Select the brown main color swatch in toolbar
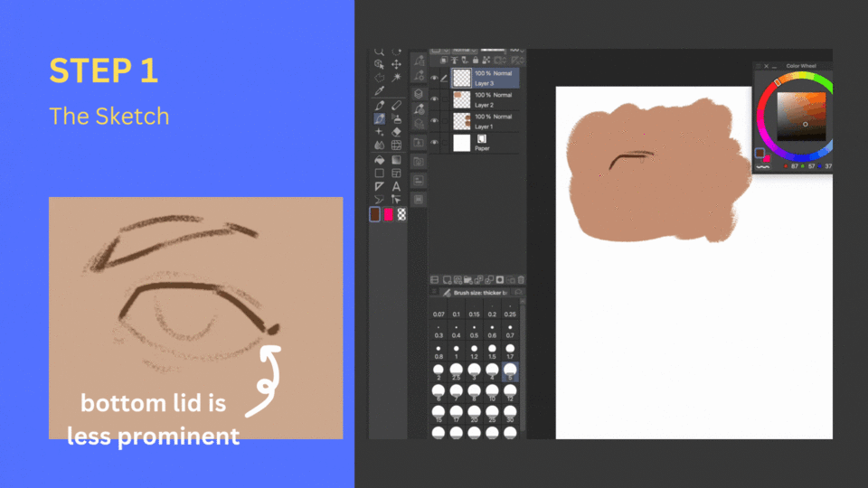This screenshot has width=868, height=488. pos(374,215)
